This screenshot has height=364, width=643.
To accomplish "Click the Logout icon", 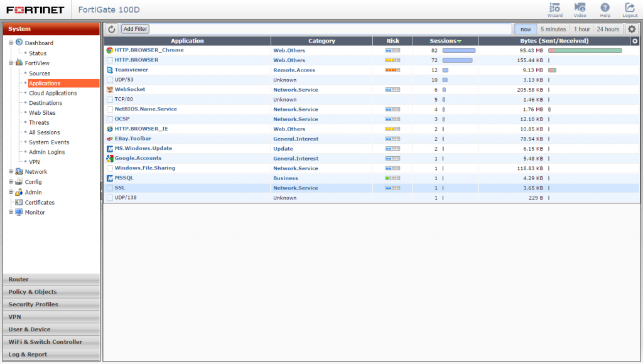I will point(629,9).
